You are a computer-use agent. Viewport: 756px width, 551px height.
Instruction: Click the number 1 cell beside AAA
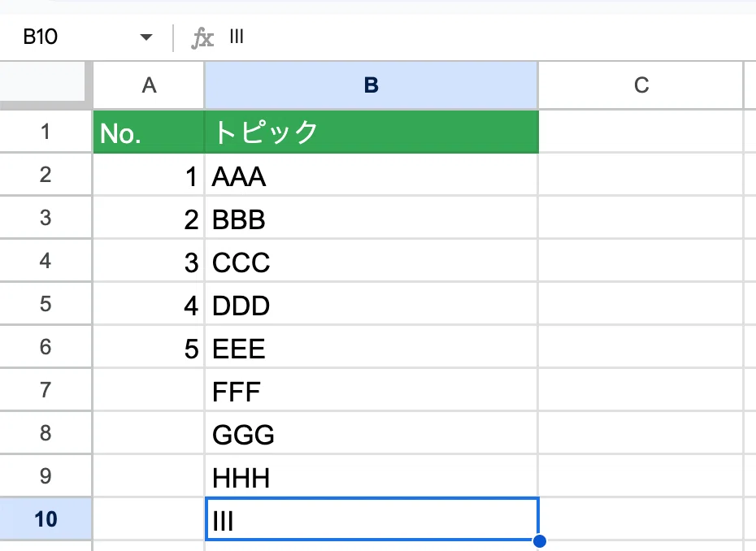tap(149, 175)
